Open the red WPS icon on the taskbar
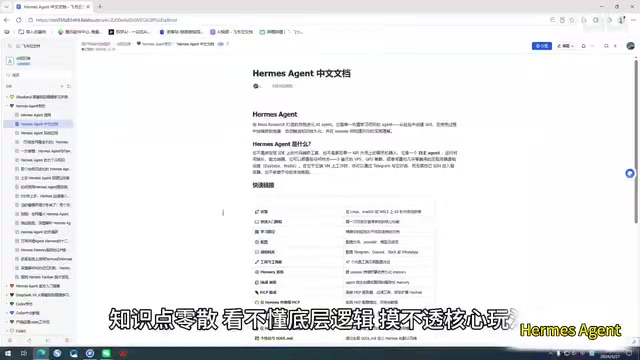 tap(123, 353)
